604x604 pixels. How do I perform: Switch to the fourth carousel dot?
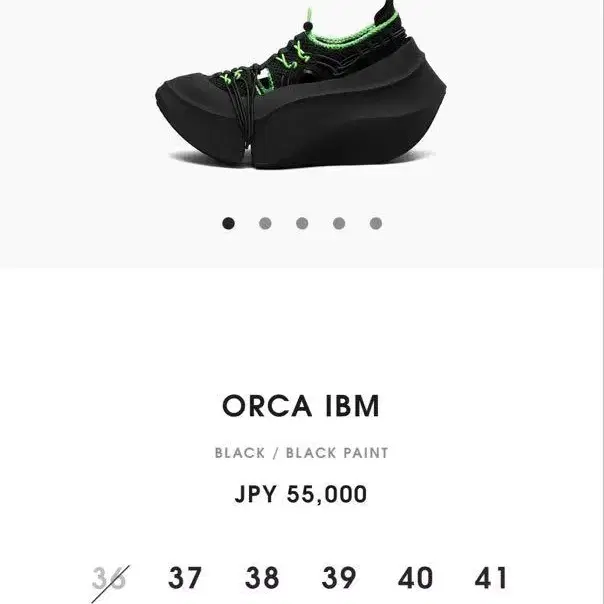click(x=339, y=223)
